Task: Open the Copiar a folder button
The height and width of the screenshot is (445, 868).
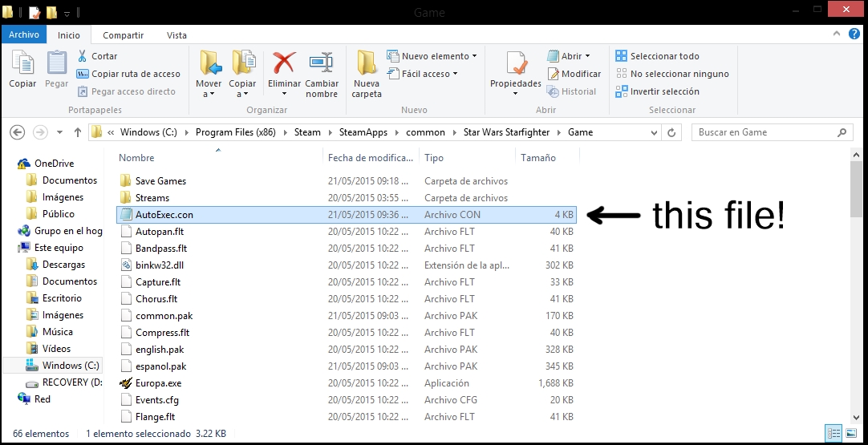Action: coord(242,74)
